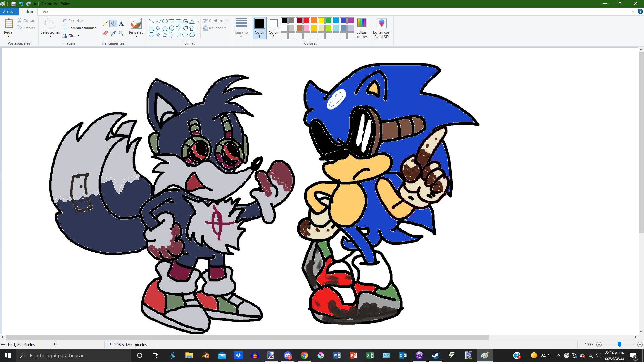Choose the Hexagon shape
The image size is (644, 362).
pyautogui.click(x=171, y=28)
